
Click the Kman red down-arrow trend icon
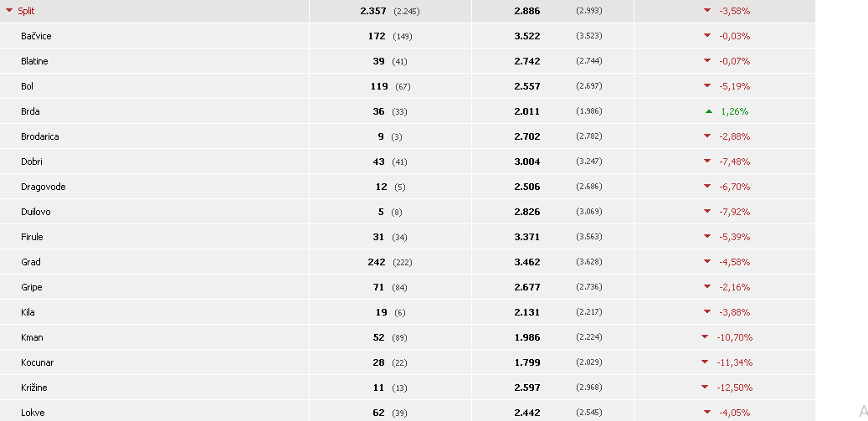[x=705, y=337]
